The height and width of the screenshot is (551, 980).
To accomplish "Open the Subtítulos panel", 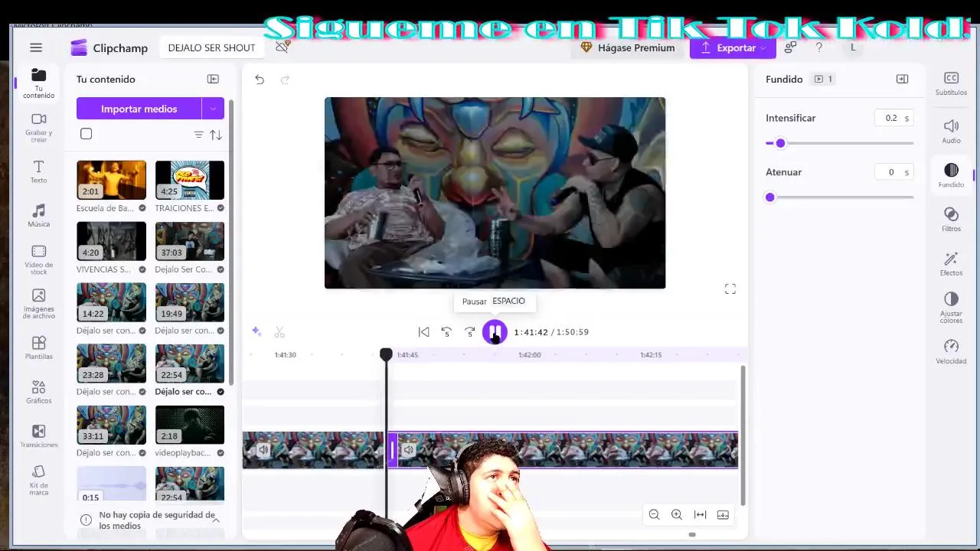I will pyautogui.click(x=951, y=83).
